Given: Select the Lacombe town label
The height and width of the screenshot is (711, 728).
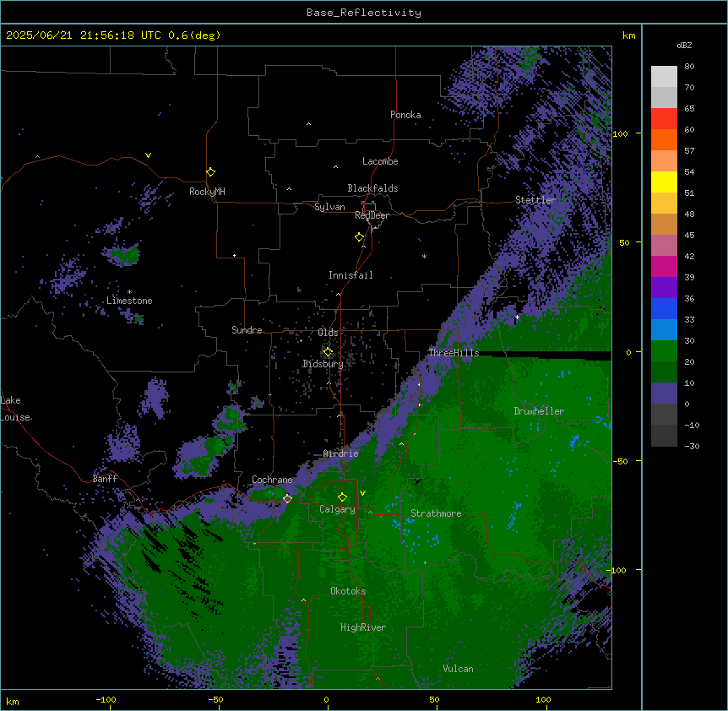Looking at the screenshot, I should [x=380, y=161].
